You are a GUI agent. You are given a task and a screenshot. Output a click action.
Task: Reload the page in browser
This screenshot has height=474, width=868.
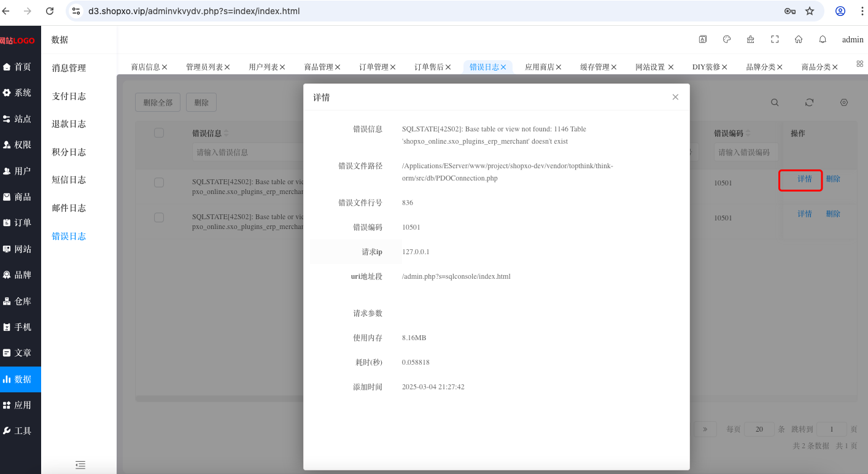(50, 11)
